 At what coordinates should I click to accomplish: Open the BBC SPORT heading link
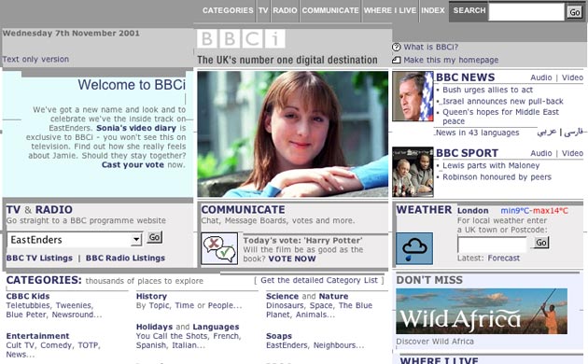[x=467, y=153]
